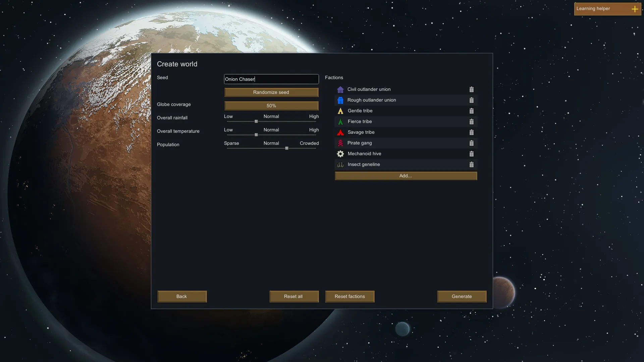Click the Overall rainfall slider handle
Image resolution: width=644 pixels, height=362 pixels.
[x=256, y=121]
